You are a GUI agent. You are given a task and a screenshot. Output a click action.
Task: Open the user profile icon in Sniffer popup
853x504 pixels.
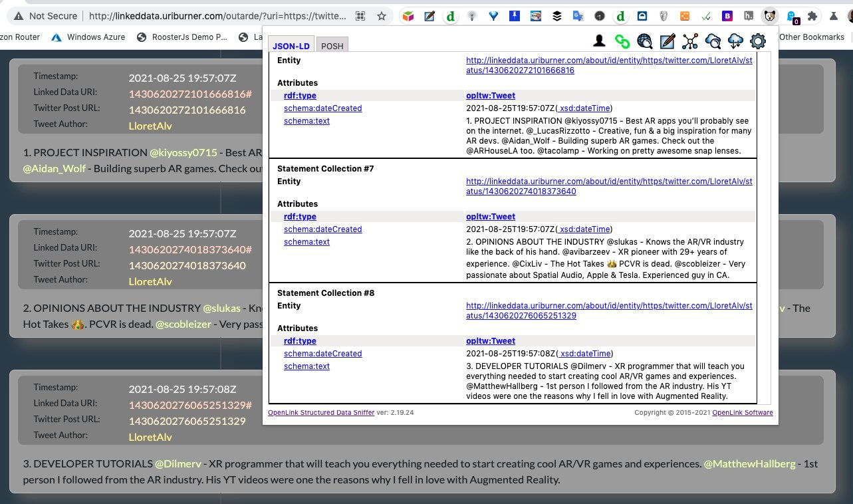pos(599,42)
